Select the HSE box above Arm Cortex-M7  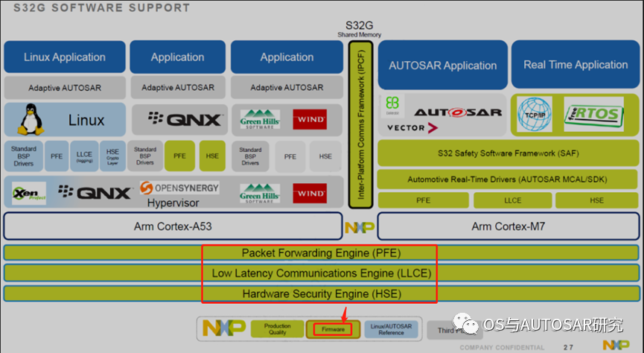[x=597, y=200]
